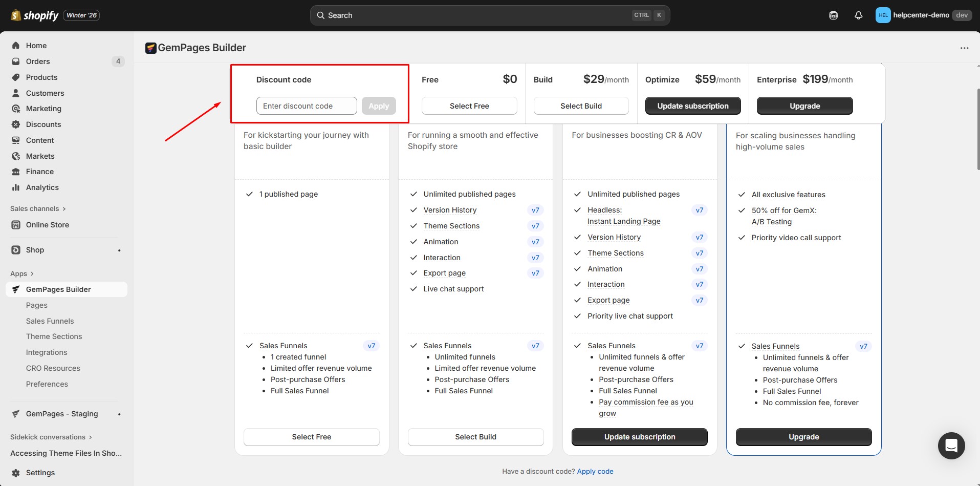This screenshot has width=980, height=486.
Task: Click the GemPages Builder app logo
Action: pyautogui.click(x=150, y=48)
